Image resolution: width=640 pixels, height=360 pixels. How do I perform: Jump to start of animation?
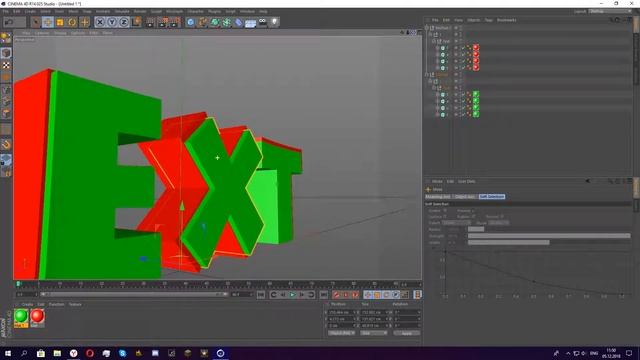pos(261,295)
